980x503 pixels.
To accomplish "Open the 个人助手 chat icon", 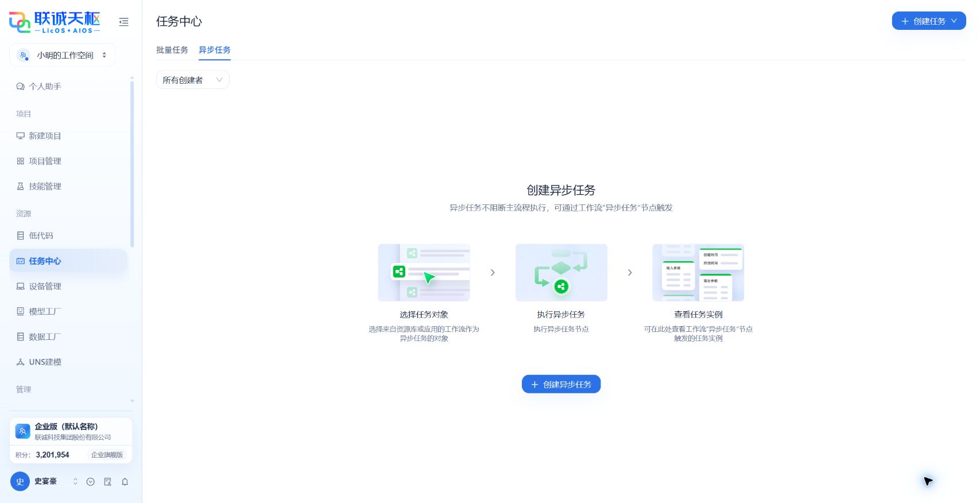I will (20, 86).
